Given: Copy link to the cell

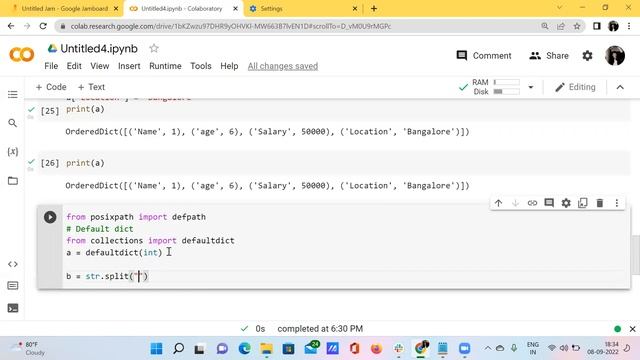Looking at the screenshot, I should click(x=532, y=203).
